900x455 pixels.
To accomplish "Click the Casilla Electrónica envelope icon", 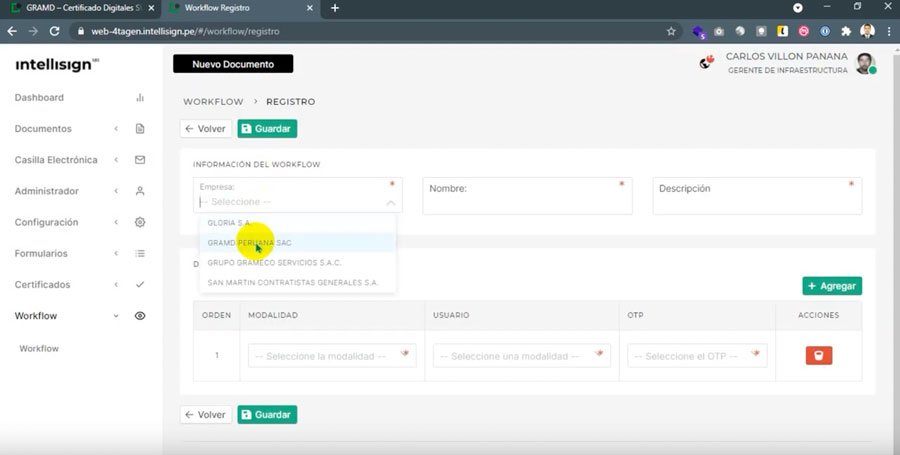I will 139,160.
